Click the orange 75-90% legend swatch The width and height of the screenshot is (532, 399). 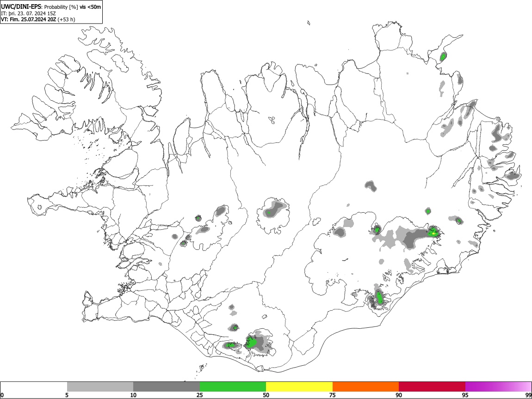[x=365, y=387]
